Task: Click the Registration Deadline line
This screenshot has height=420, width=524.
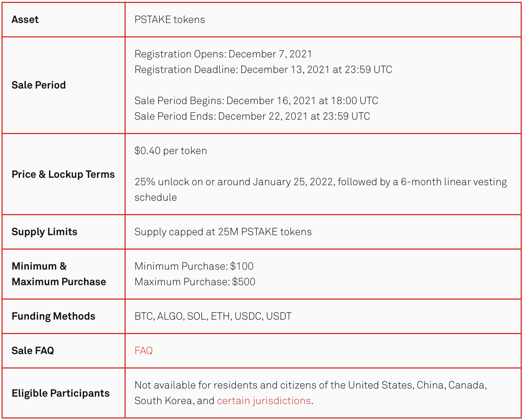Action: [263, 70]
